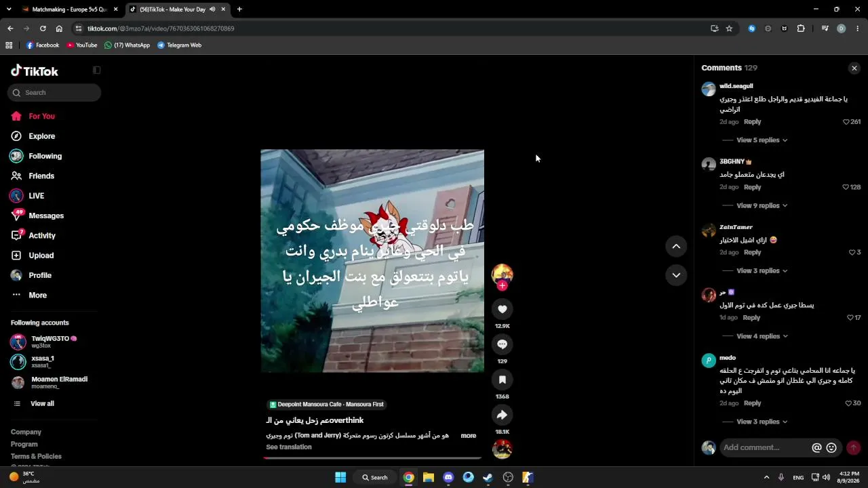868x488 pixels.
Task: Open File Explorer from the taskbar
Action: (x=429, y=477)
